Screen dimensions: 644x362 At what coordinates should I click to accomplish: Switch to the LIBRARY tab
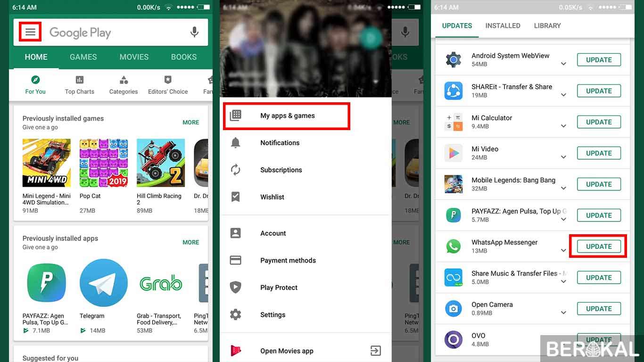[547, 26]
